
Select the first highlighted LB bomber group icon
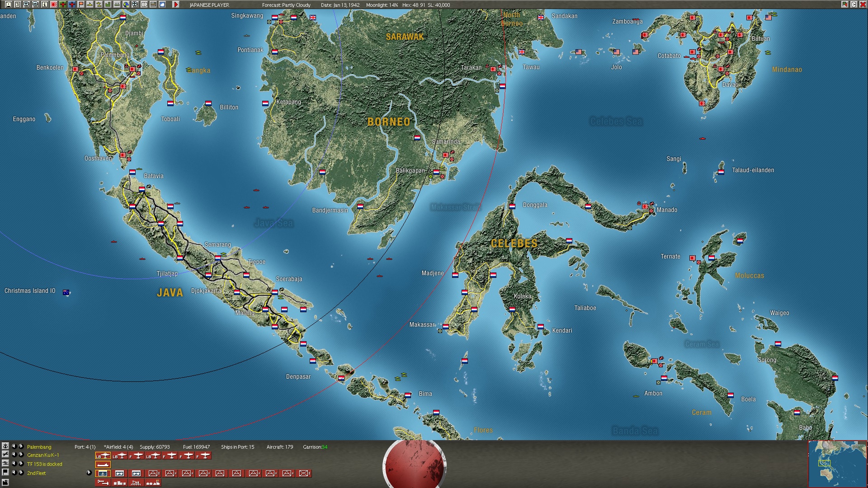(103, 455)
